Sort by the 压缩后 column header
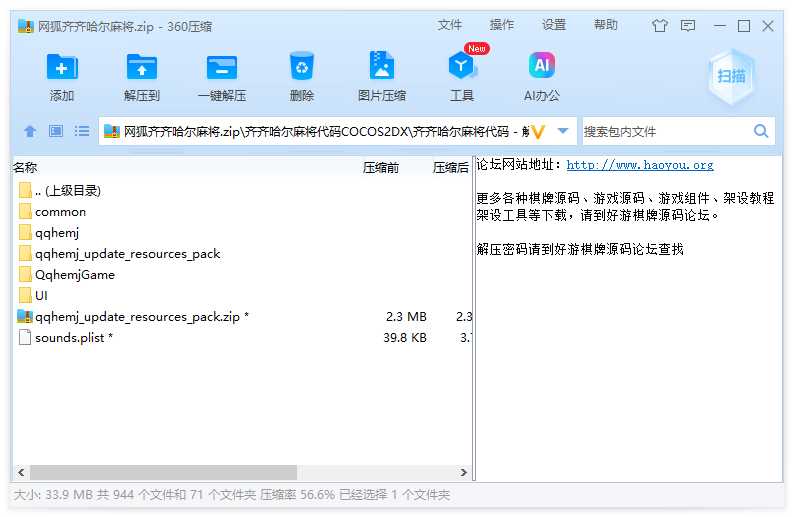 click(451, 168)
